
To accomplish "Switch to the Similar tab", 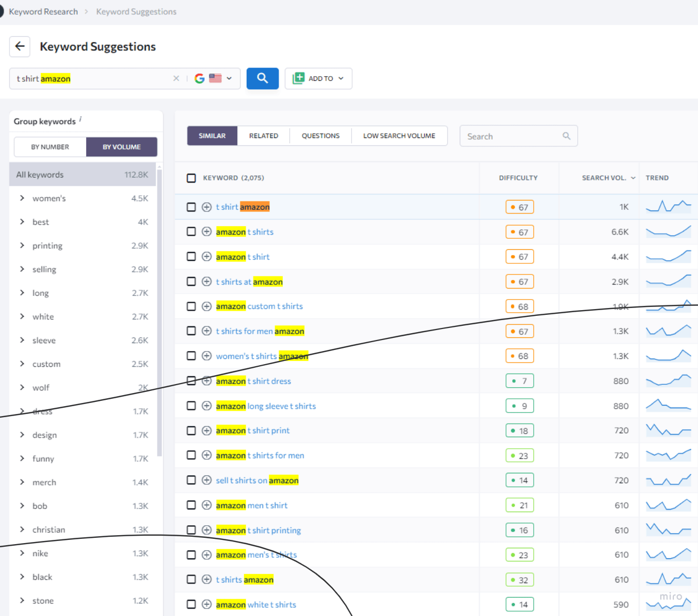I will pyautogui.click(x=212, y=135).
